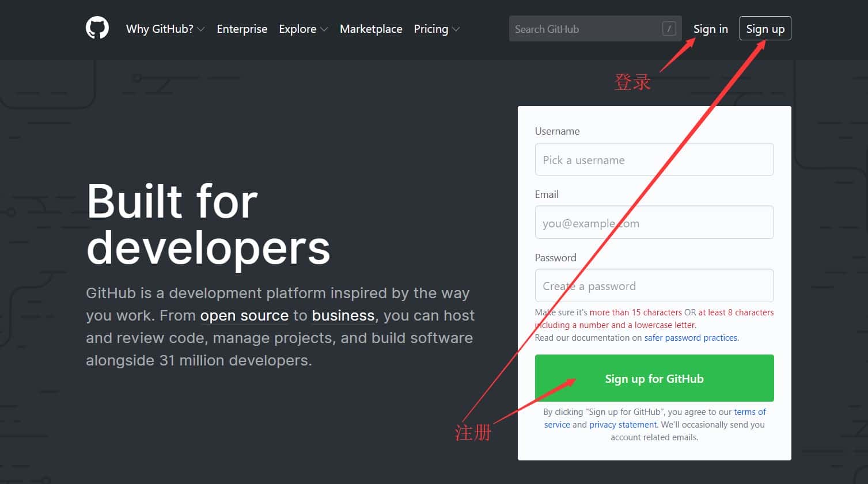This screenshot has height=484, width=868.
Task: Click the Password label
Action: coord(555,258)
